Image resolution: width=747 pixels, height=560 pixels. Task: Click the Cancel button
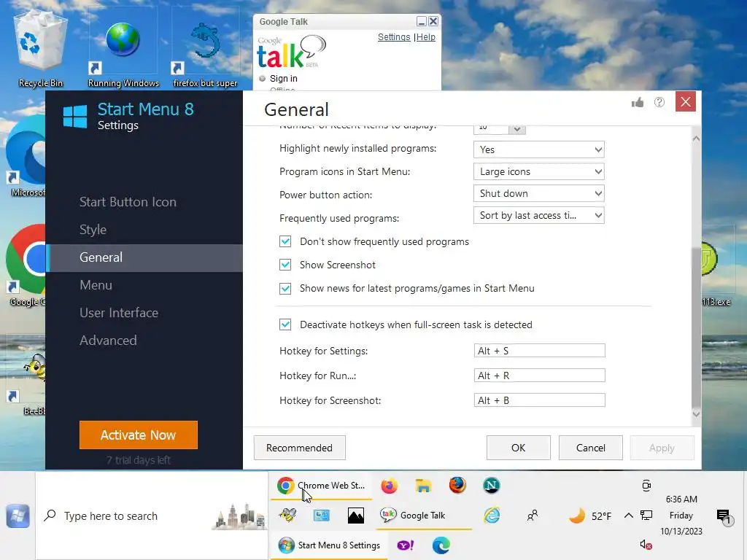[591, 448]
